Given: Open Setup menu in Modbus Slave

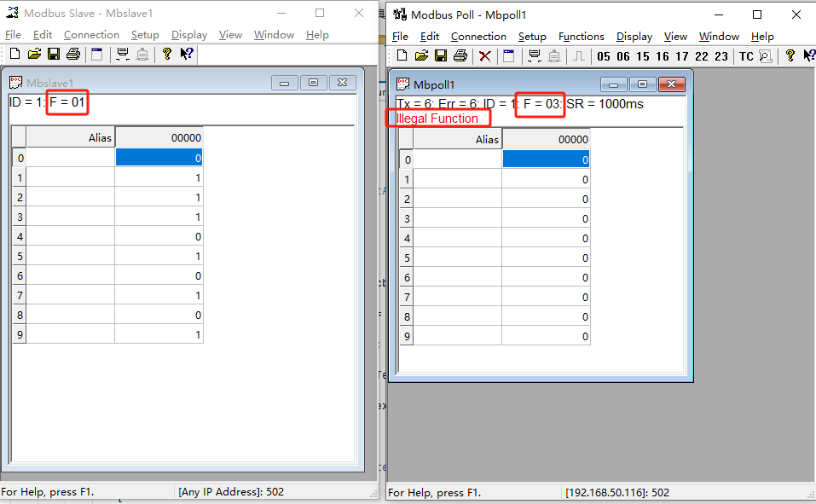Looking at the screenshot, I should (x=145, y=35).
